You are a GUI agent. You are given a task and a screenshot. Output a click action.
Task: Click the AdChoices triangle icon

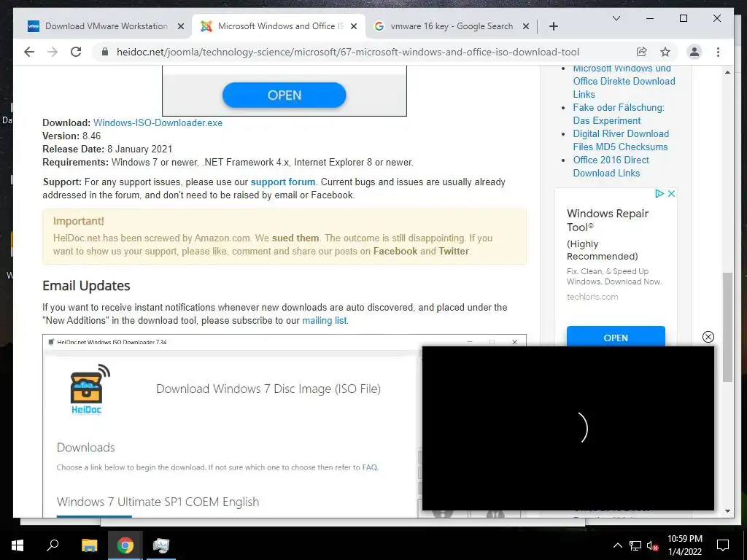659,193
